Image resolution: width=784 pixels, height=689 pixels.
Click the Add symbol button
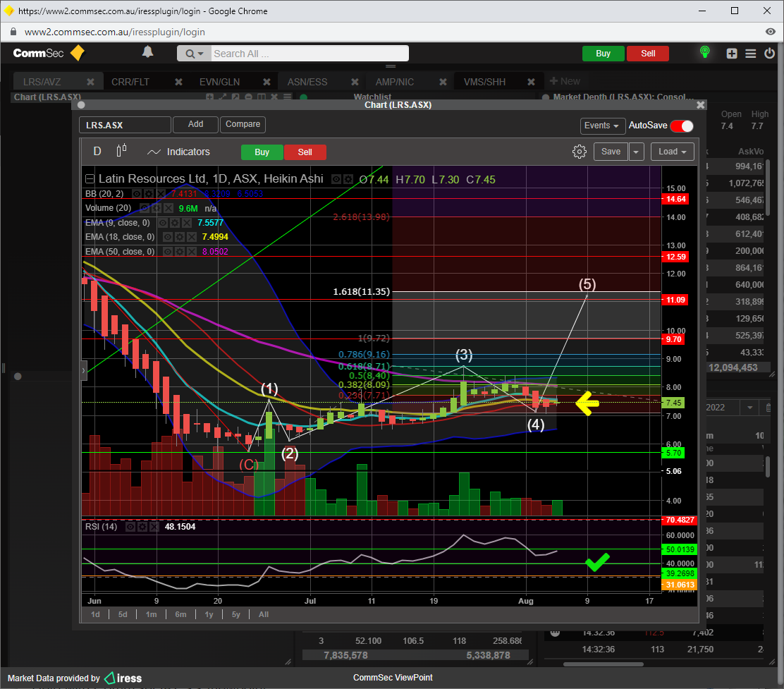[195, 125]
